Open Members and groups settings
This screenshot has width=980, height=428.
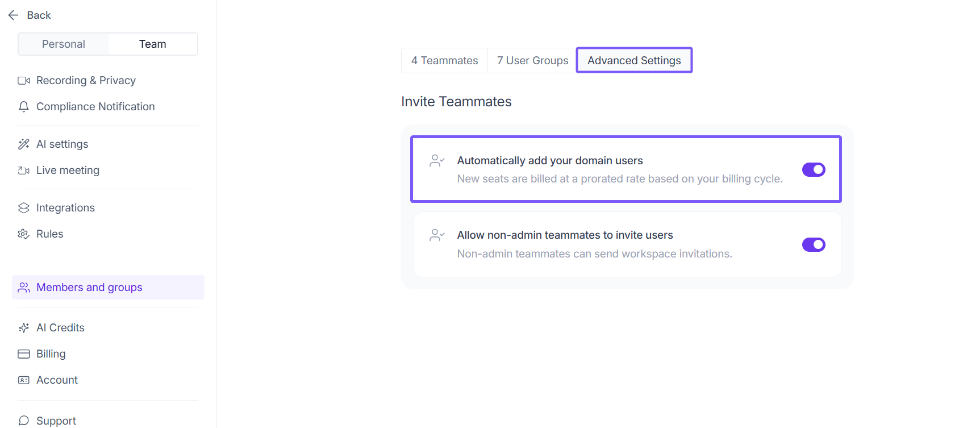[x=89, y=288]
